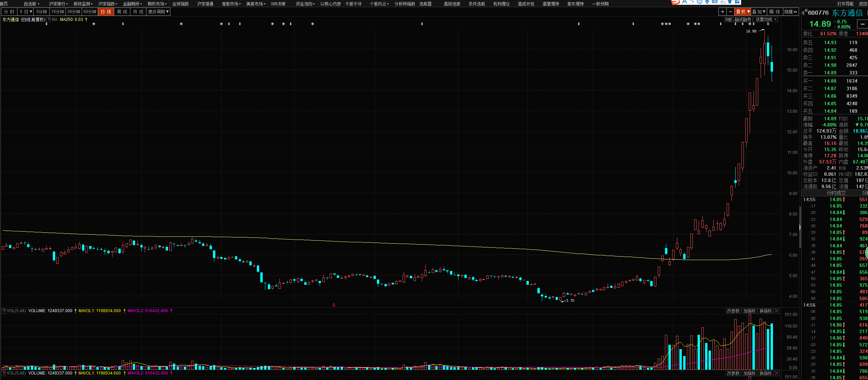Open 机构增仓 in the top menu
Screen dimensions: 868x380
click(x=501, y=4)
